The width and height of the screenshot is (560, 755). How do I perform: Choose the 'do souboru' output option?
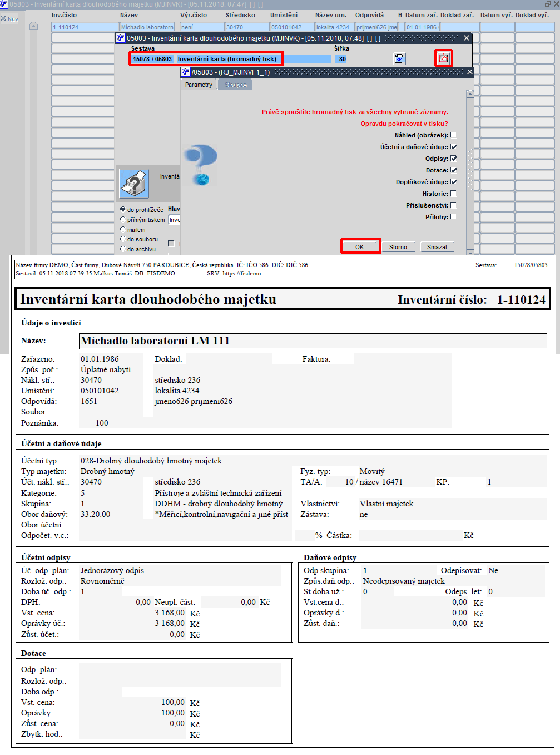[x=123, y=239]
